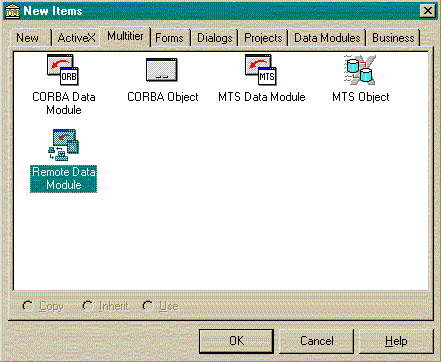Switch to the ActiveX tab
This screenshot has width=441, height=362.
pyautogui.click(x=76, y=38)
